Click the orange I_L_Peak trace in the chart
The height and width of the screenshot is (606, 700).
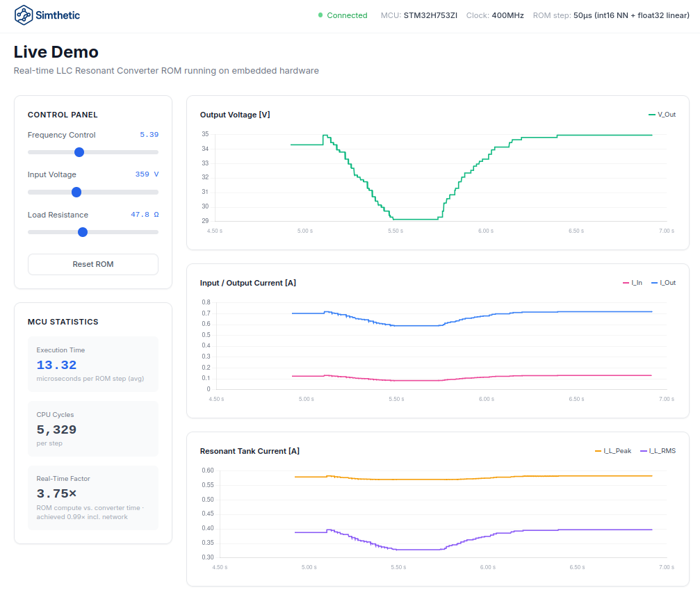(473, 478)
